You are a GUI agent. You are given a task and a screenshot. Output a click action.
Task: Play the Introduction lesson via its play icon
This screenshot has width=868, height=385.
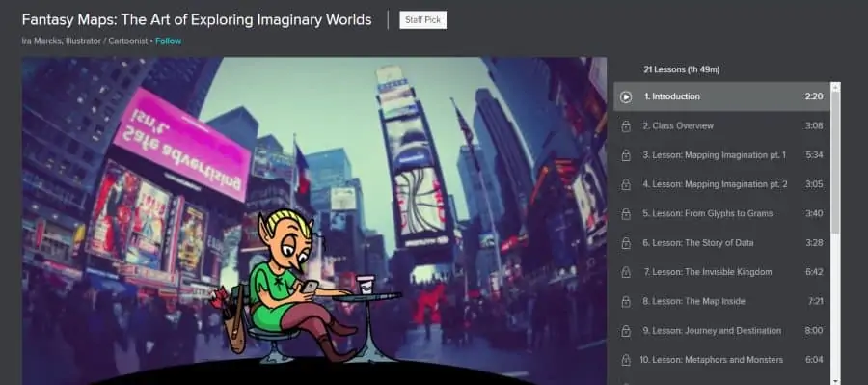(626, 96)
